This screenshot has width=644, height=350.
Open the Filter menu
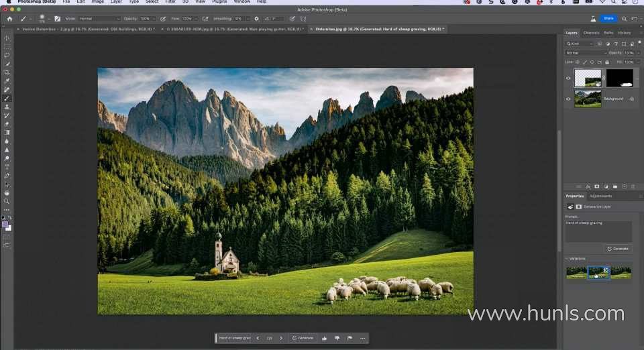coord(170,2)
